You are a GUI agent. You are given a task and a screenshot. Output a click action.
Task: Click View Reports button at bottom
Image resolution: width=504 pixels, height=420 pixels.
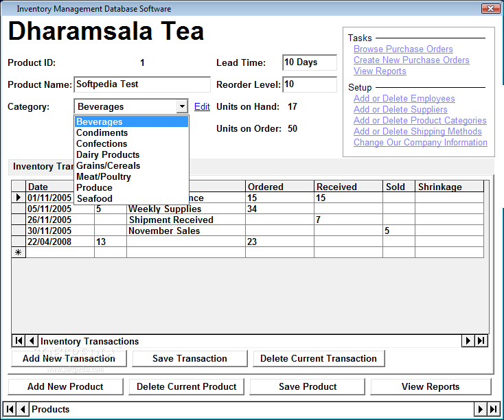(431, 386)
